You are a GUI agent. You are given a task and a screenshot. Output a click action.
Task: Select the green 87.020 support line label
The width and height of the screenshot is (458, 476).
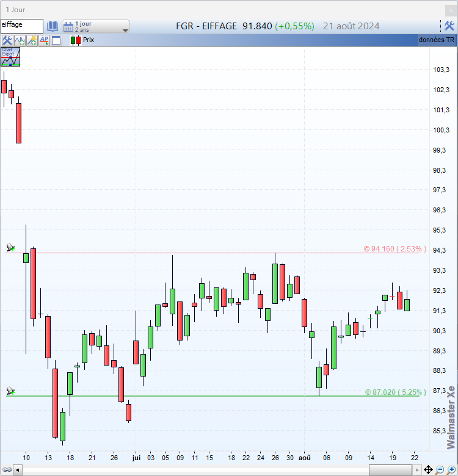coord(396,392)
